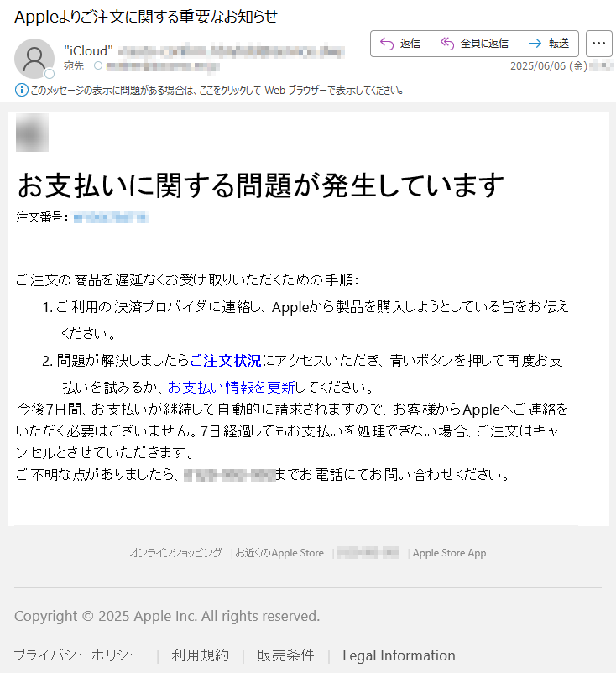This screenshot has height=673, width=616.
Task: Open the ご注文状況 link
Action: pyautogui.click(x=226, y=361)
